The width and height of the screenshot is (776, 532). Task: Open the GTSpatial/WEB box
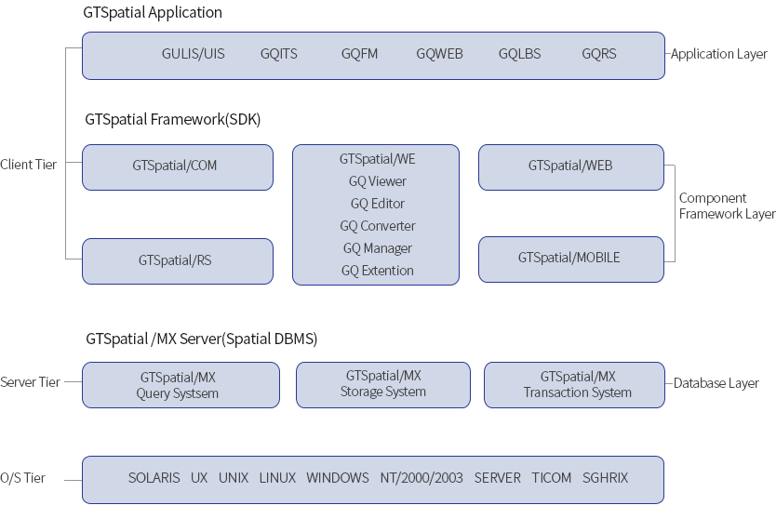coord(570,167)
